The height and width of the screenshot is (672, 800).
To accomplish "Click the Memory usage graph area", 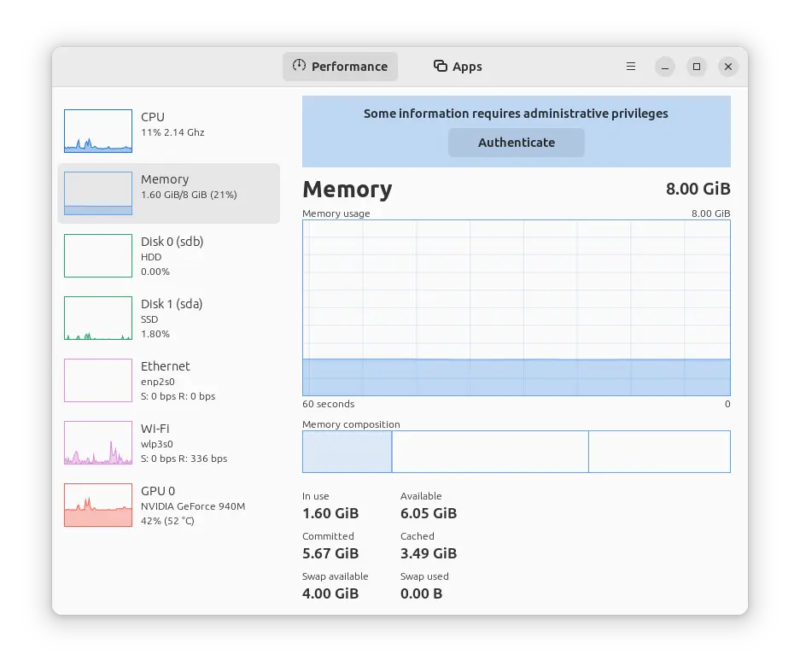I will tap(516, 307).
